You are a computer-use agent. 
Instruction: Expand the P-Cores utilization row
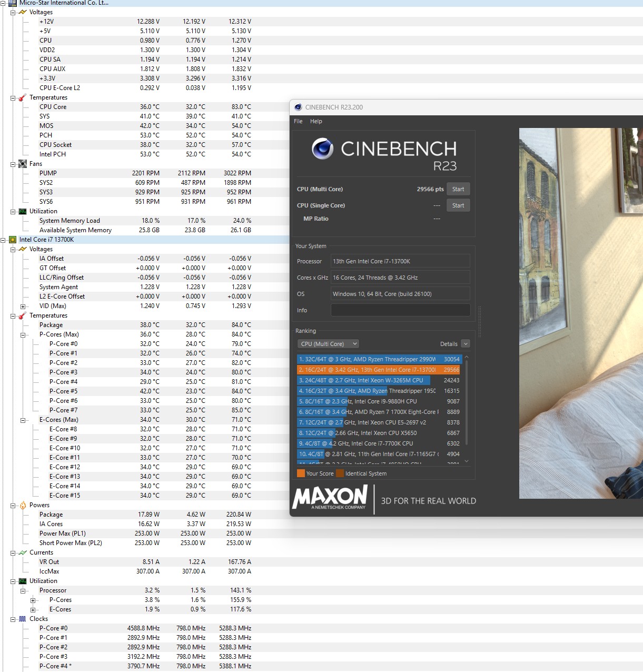33,600
